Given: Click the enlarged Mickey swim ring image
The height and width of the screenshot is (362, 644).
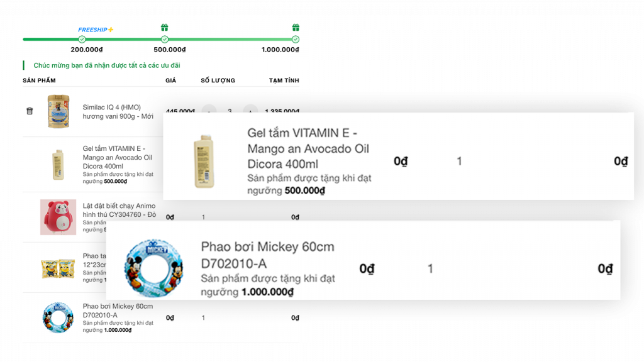Looking at the screenshot, I should (153, 268).
